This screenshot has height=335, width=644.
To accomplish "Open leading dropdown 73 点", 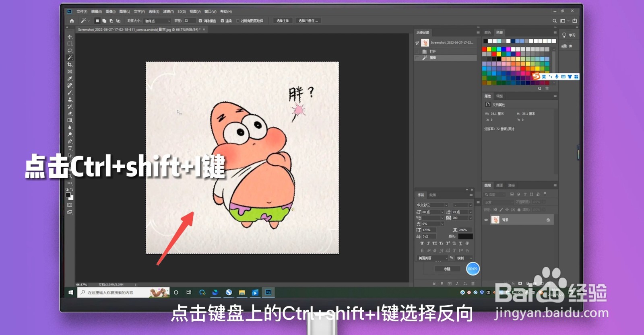I will coord(462,212).
